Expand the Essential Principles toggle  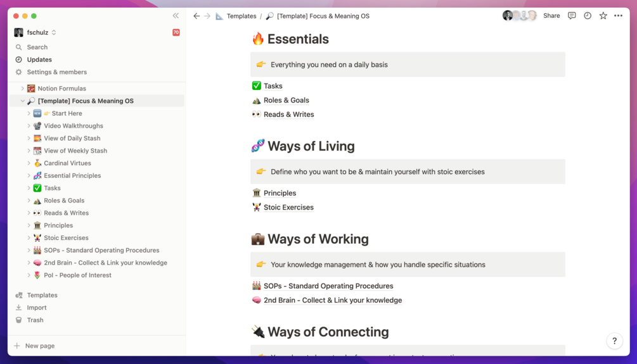29,176
